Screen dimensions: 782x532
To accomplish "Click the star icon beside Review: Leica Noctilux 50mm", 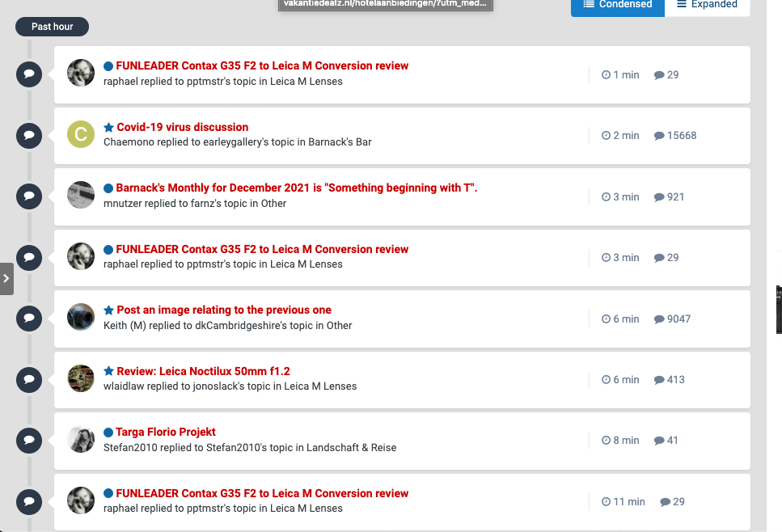I will 108,372.
